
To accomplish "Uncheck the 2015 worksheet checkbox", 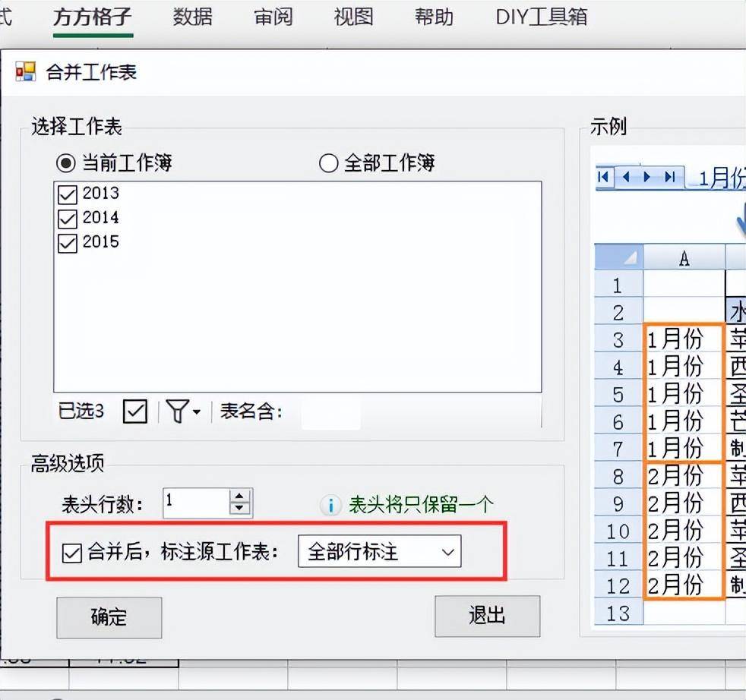I will pos(67,242).
